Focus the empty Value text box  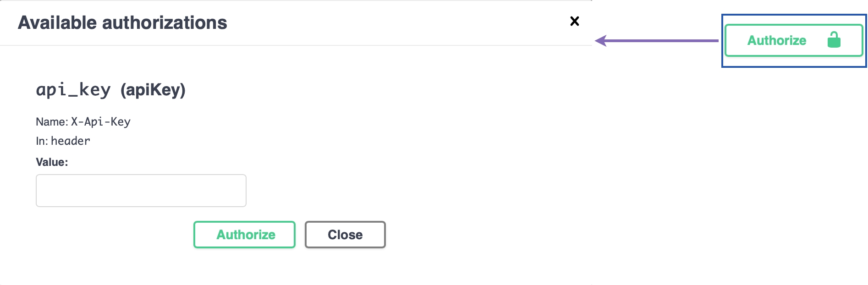point(141,191)
